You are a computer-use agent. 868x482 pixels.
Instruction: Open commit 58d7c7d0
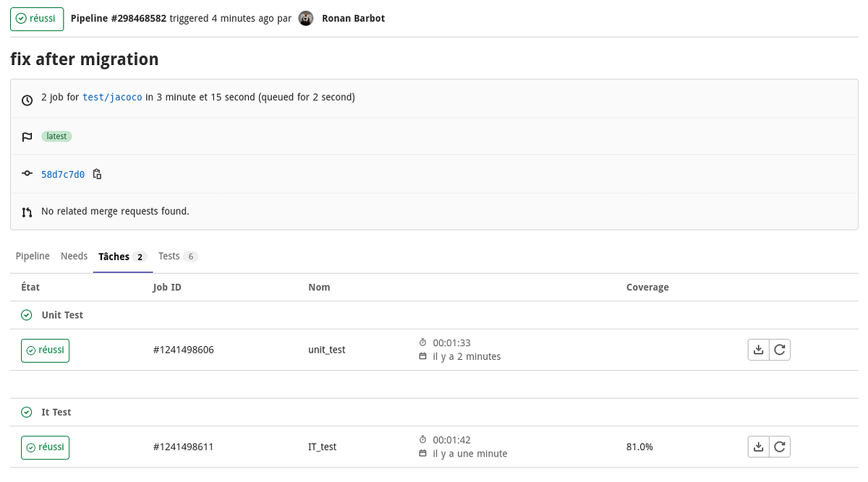[63, 174]
